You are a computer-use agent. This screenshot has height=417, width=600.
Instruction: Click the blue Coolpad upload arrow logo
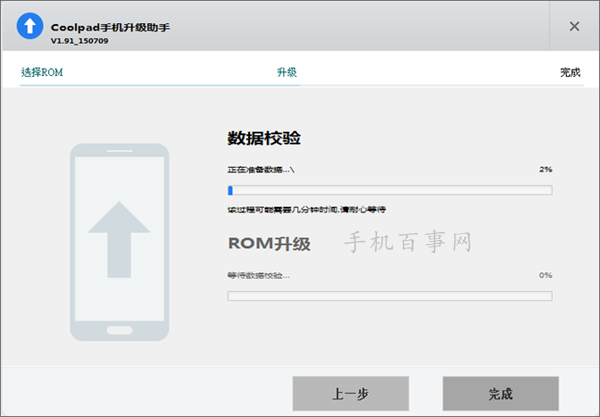click(x=28, y=27)
